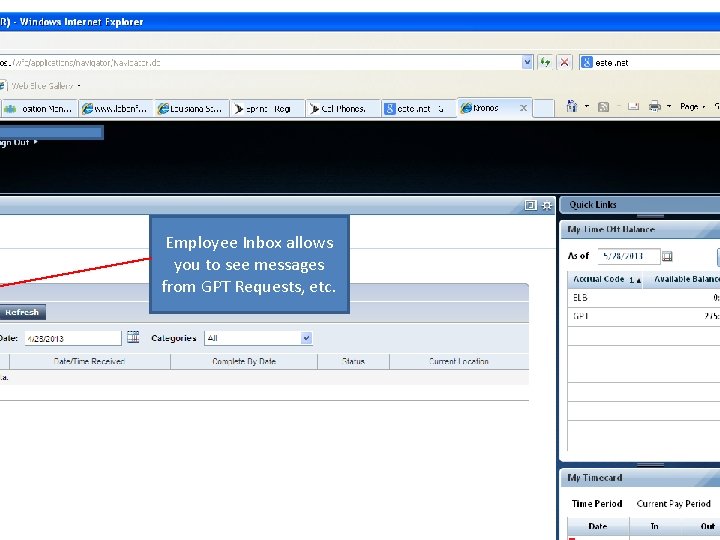Open the Web Slice Gallery favorites link
The image size is (720, 540).
click(x=42, y=86)
